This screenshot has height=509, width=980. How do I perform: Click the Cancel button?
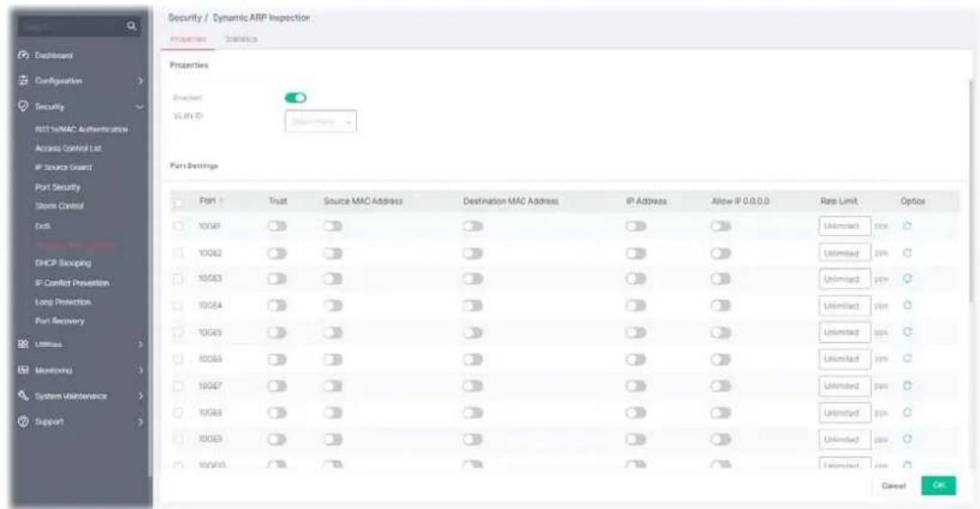click(893, 486)
